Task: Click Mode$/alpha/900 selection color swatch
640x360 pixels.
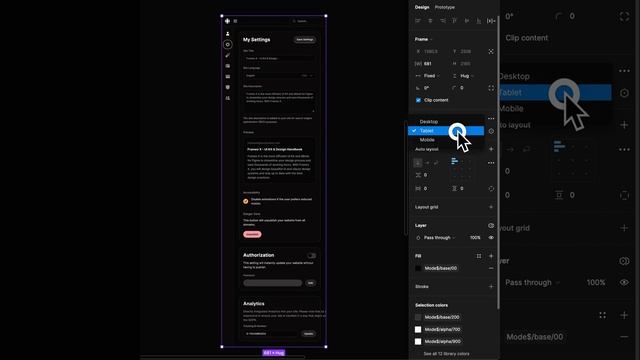Action: click(x=418, y=341)
